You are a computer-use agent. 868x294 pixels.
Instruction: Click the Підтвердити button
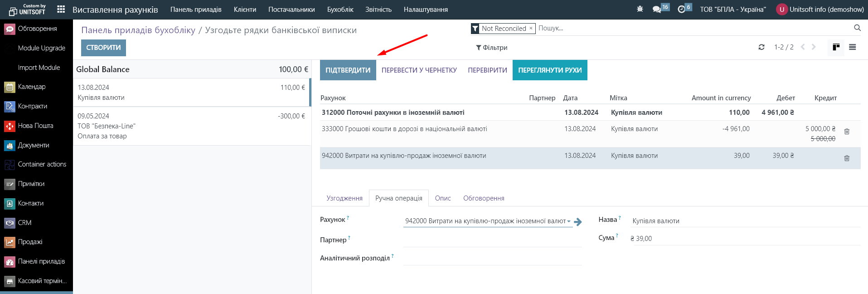[x=348, y=70]
